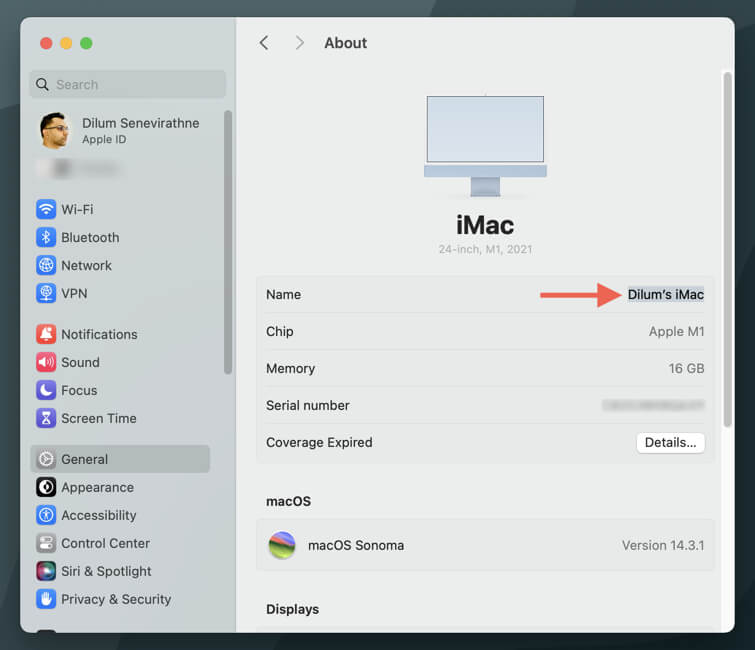Click the large iMac heading
This screenshot has height=650, width=755.
[x=485, y=225]
